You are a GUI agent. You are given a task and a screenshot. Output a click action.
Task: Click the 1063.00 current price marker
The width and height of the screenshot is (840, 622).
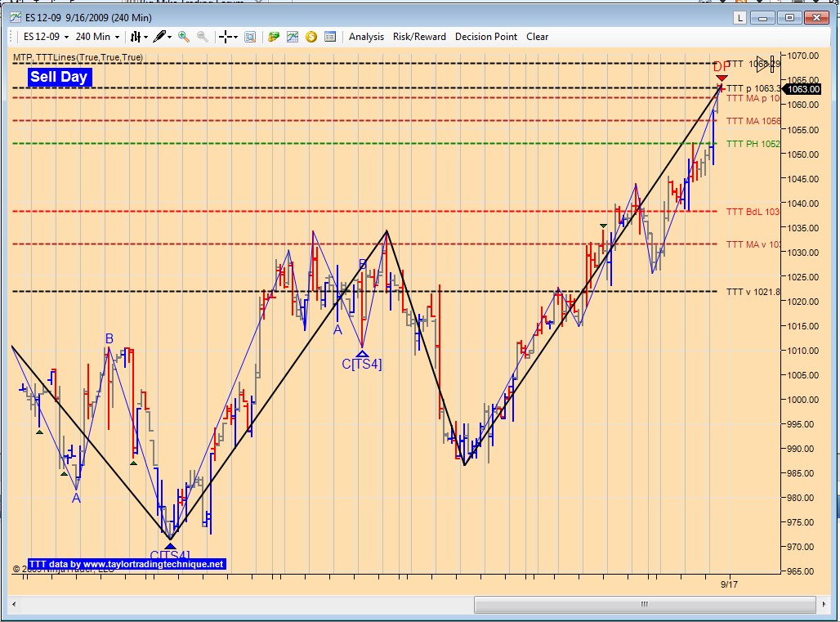pyautogui.click(x=802, y=89)
